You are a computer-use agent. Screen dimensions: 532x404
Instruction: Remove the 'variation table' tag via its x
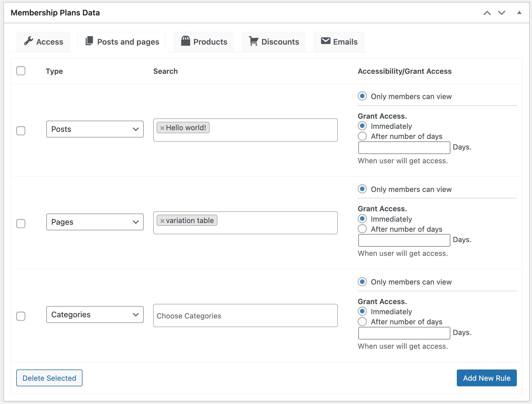(x=162, y=221)
